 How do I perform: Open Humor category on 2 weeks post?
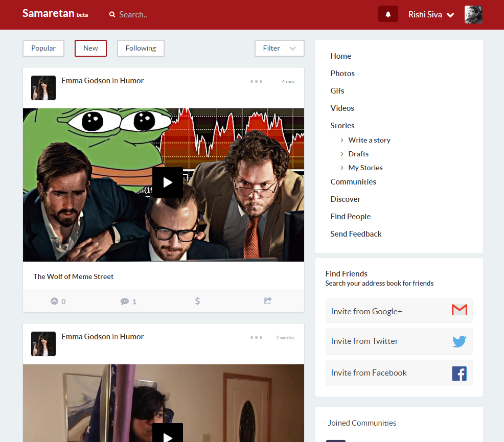pyautogui.click(x=132, y=337)
